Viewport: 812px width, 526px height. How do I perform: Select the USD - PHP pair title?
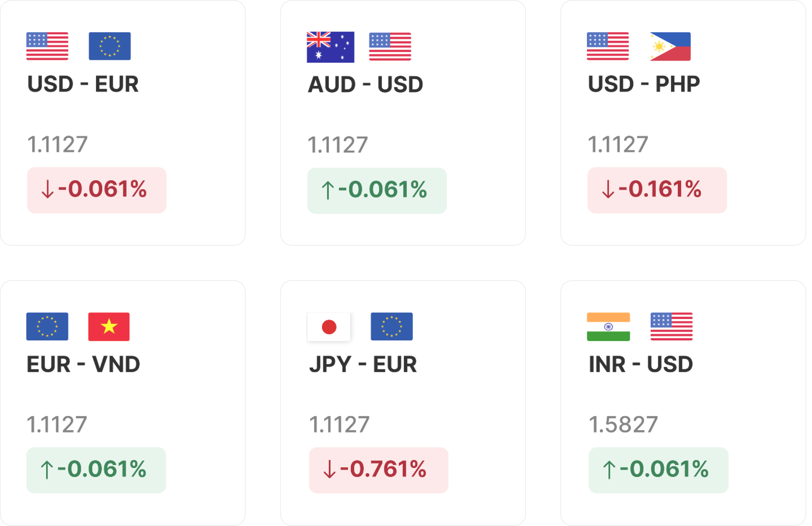coord(644,84)
